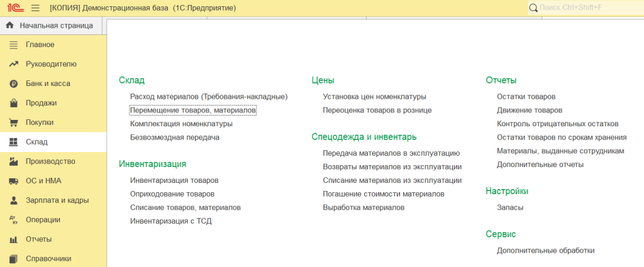Click the Банк и касса ruble icon
The height and width of the screenshot is (267, 644).
pos(14,84)
